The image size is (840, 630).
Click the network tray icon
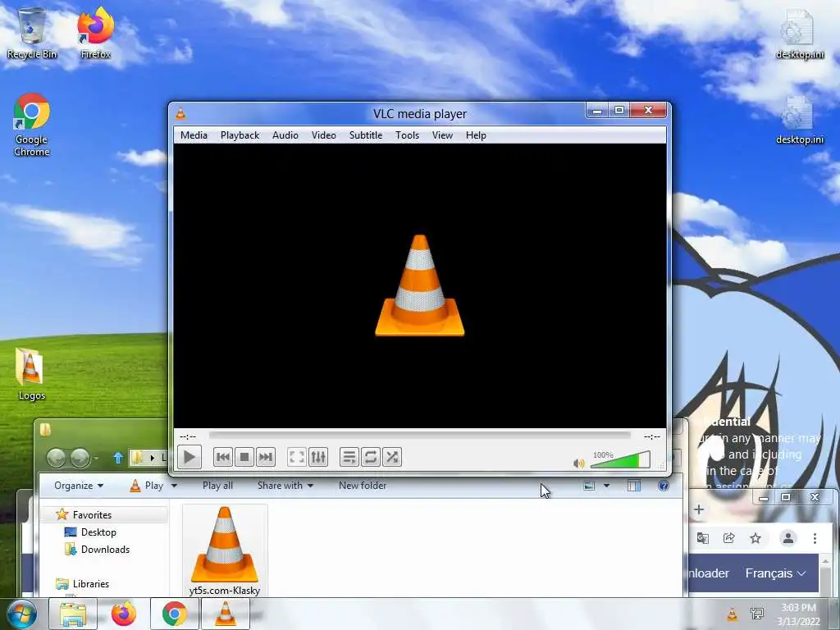coord(757,614)
